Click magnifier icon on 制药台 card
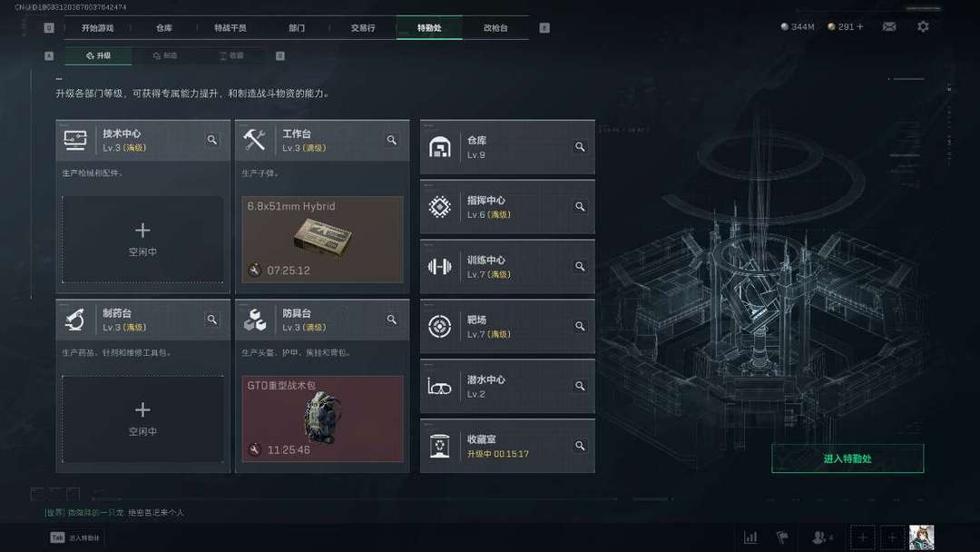The image size is (980, 552). 212,320
